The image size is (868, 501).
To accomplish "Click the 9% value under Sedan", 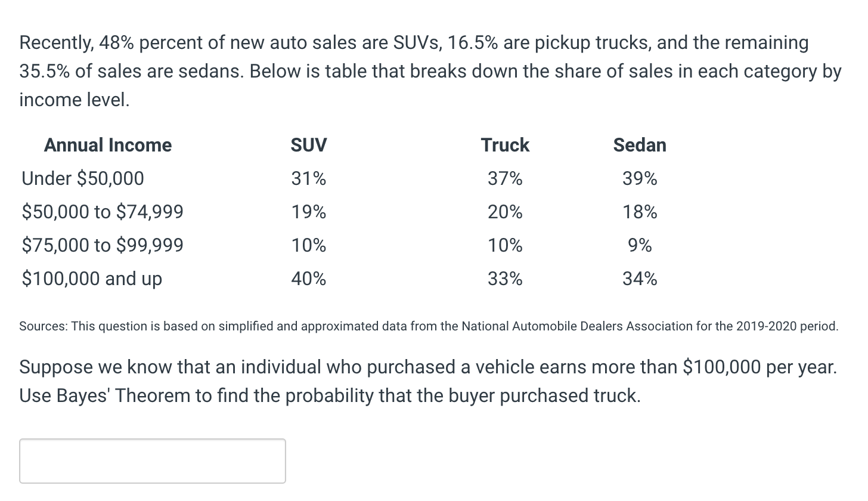I will pos(643,245).
